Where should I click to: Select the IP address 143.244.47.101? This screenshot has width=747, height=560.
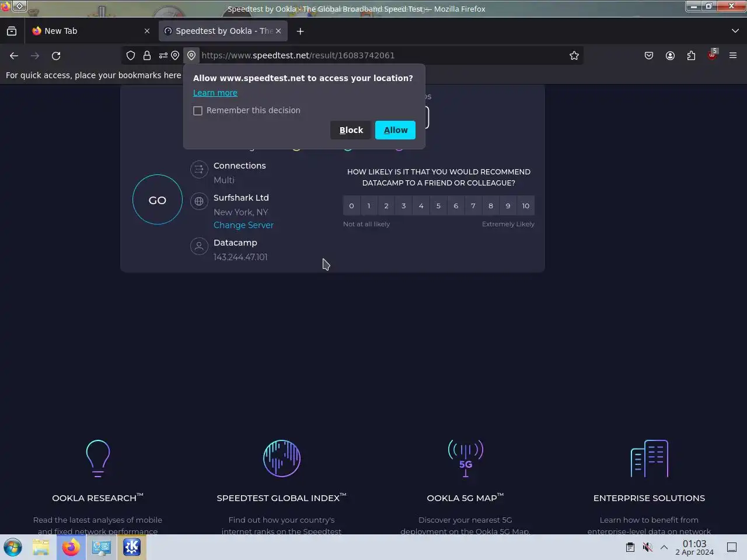click(240, 257)
